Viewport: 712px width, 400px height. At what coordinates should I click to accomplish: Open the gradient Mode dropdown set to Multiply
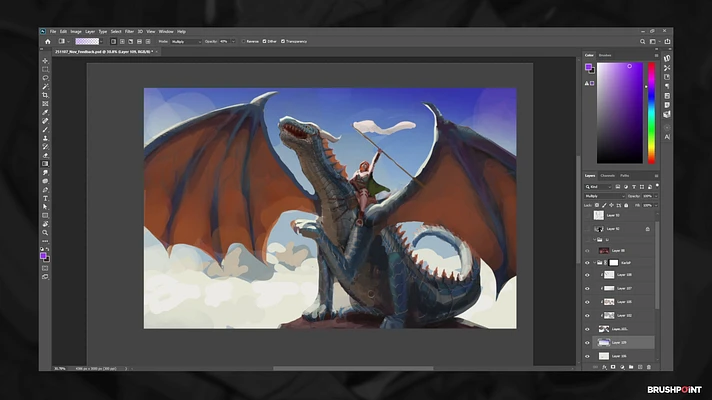point(186,41)
